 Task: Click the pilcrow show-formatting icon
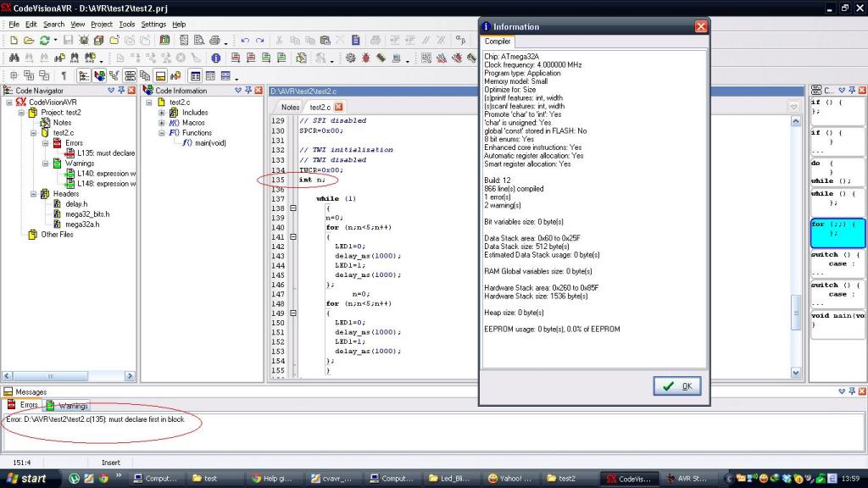click(x=64, y=76)
